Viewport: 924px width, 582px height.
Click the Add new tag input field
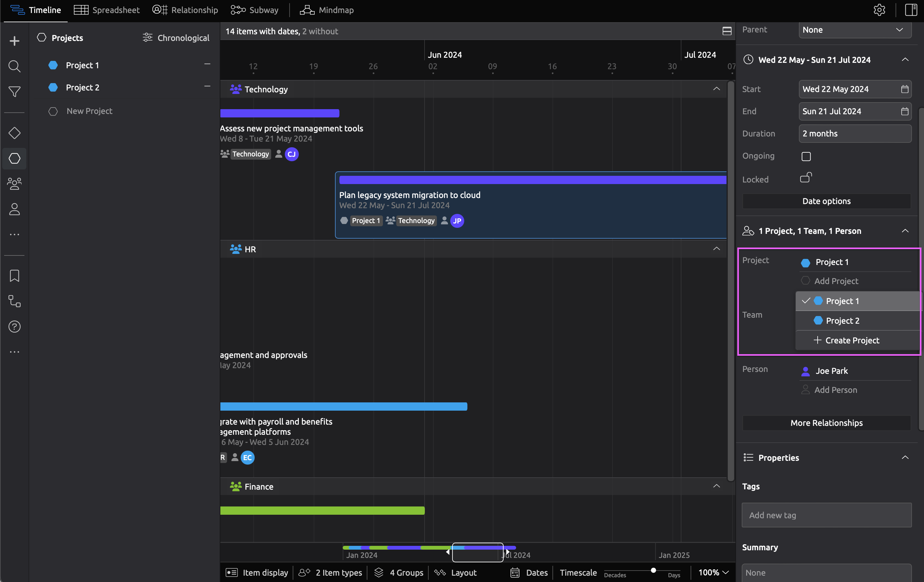point(826,515)
